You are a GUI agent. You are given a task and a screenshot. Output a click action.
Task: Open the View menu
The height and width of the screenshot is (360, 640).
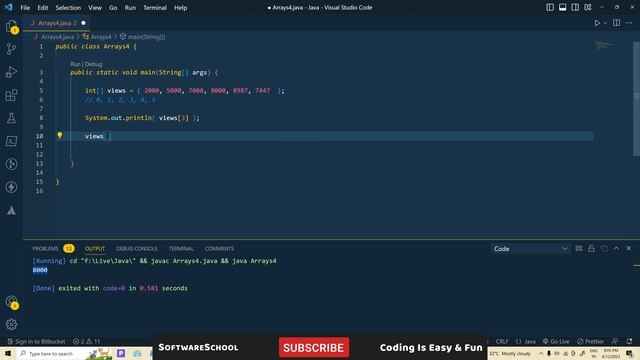click(95, 7)
